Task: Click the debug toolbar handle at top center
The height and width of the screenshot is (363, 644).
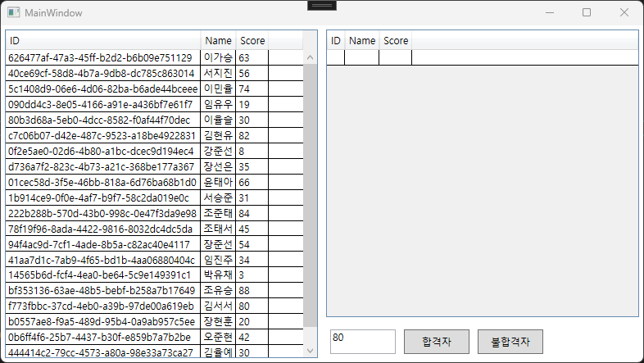Action: pyautogui.click(x=321, y=5)
